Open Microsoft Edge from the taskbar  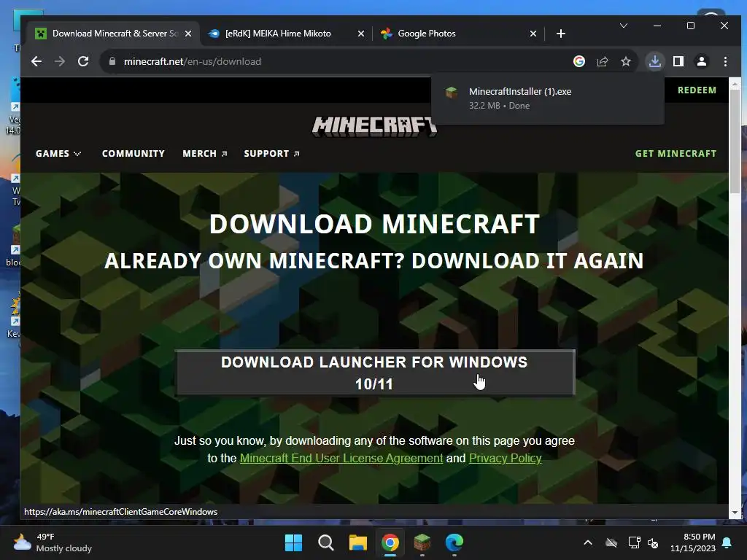pyautogui.click(x=454, y=542)
